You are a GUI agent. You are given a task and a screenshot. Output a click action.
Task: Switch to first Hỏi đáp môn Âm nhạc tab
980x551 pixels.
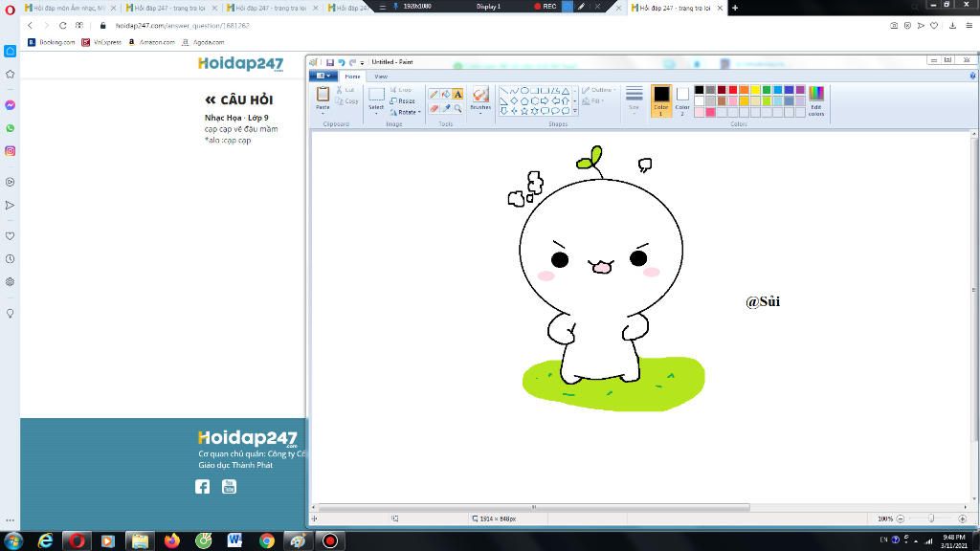70,8
